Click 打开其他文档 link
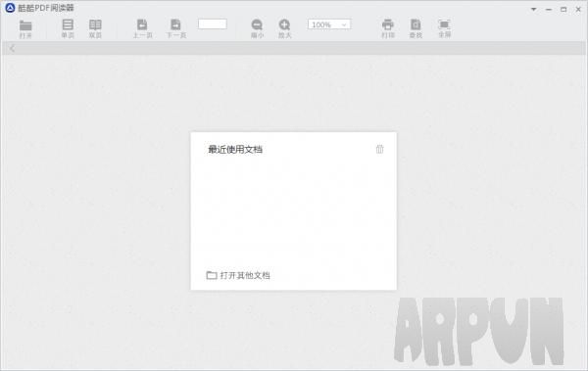Viewport: 588px width, 371px height. 238,275
